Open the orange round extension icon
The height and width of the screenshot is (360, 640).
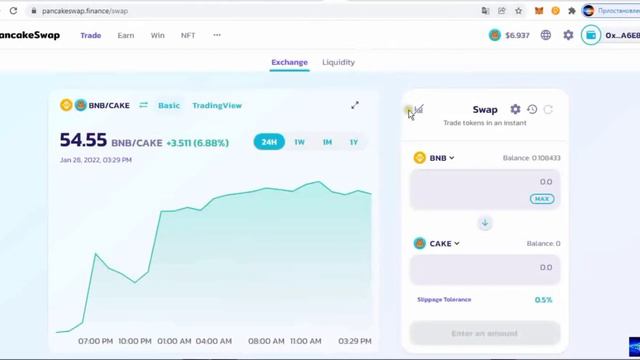point(556,11)
